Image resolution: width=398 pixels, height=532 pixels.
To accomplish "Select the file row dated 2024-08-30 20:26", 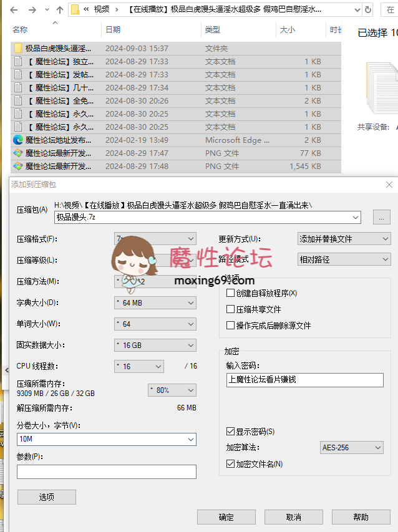I will pyautogui.click(x=176, y=101).
